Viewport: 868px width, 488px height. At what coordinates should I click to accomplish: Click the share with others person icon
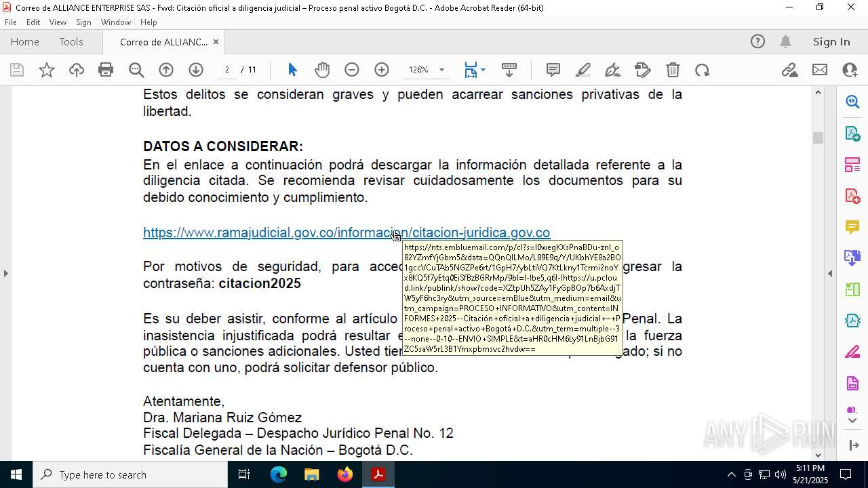pyautogui.click(x=850, y=70)
